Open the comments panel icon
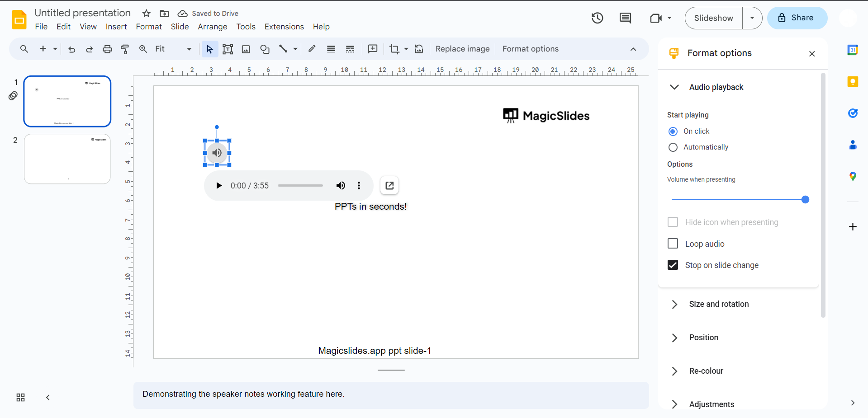868x418 pixels. click(x=625, y=18)
